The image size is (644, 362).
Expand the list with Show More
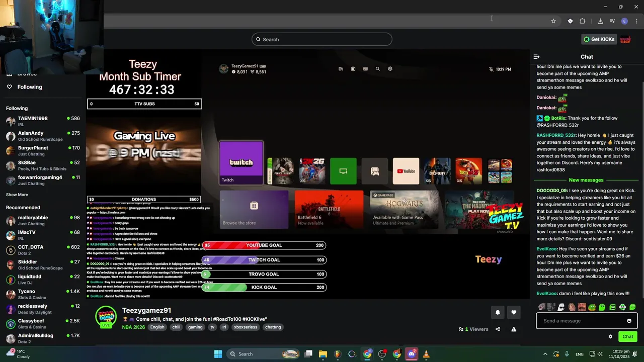pyautogui.click(x=17, y=195)
